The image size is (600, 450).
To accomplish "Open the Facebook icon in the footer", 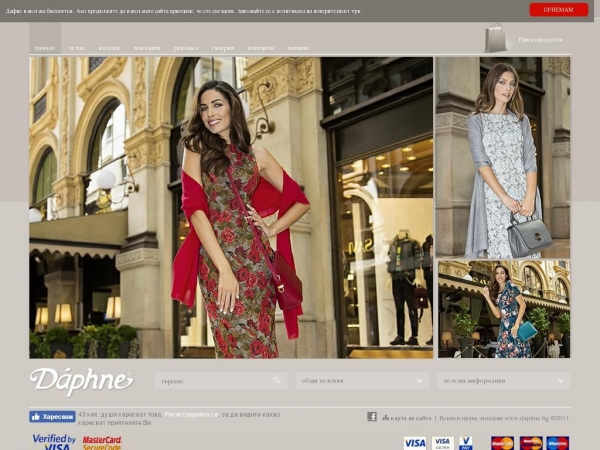I will point(372,417).
